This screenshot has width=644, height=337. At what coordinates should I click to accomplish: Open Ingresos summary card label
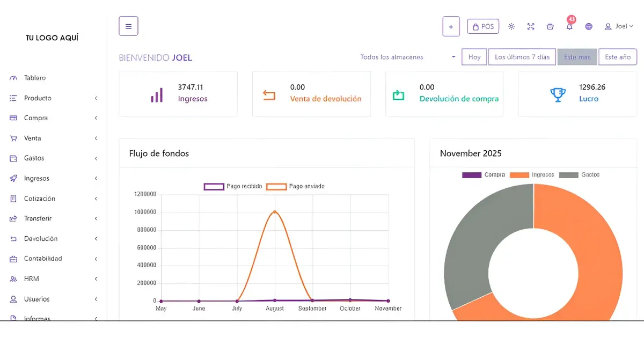pyautogui.click(x=193, y=99)
